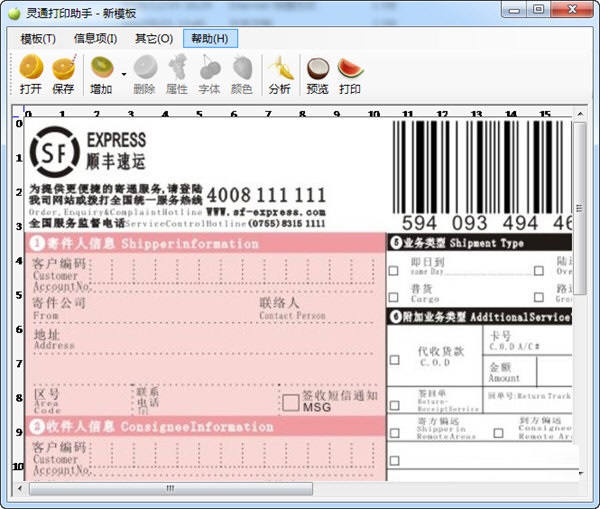
Task: Open the 帮助(H) menu
Action: [x=210, y=39]
